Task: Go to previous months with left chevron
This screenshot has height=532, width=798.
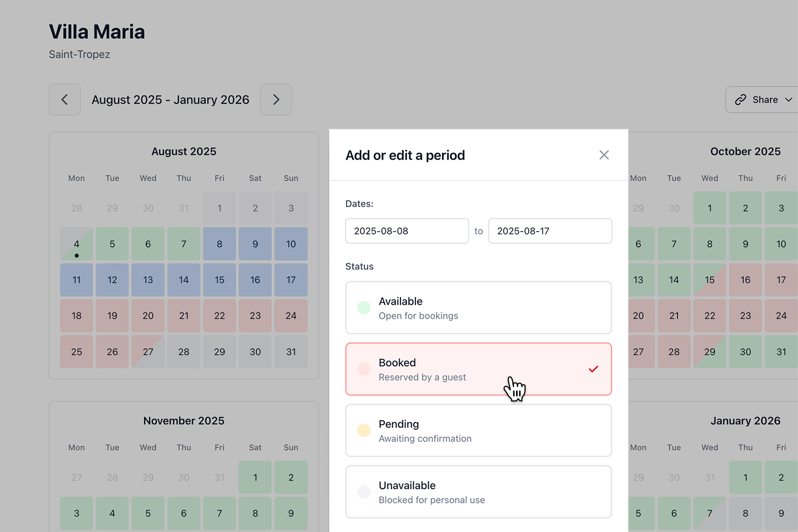Action: 65,100
